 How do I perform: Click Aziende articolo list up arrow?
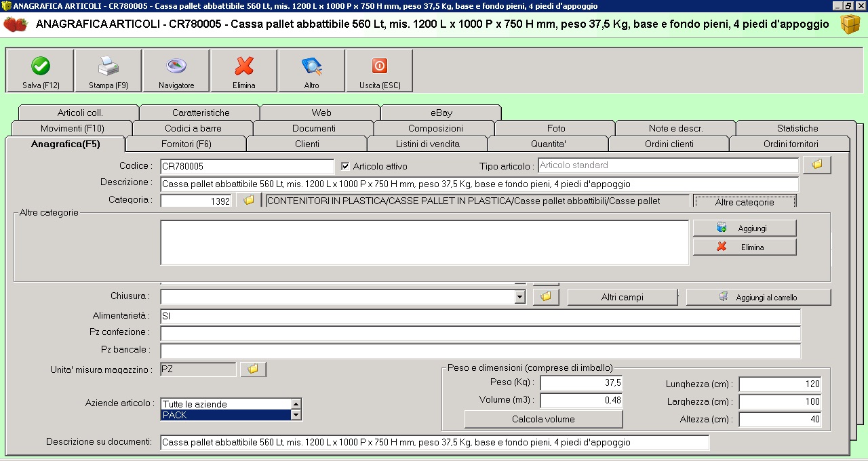pyautogui.click(x=296, y=403)
